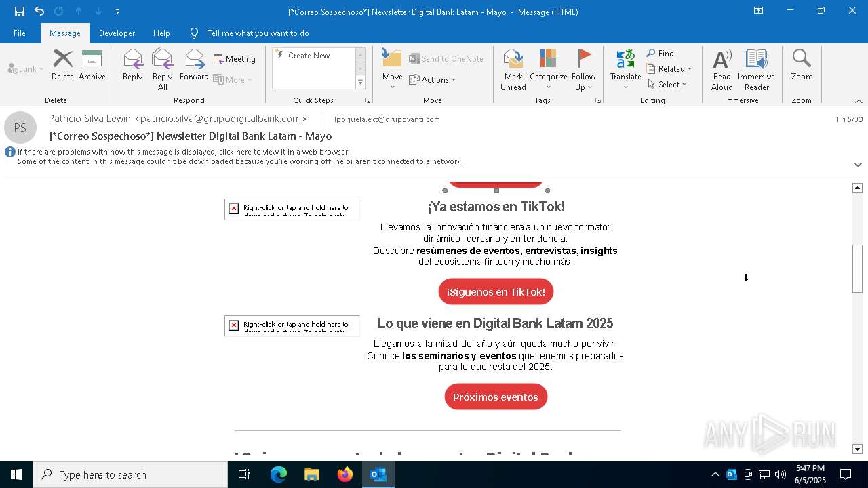Delete the open message
This screenshot has height=488, width=868.
coord(62,66)
